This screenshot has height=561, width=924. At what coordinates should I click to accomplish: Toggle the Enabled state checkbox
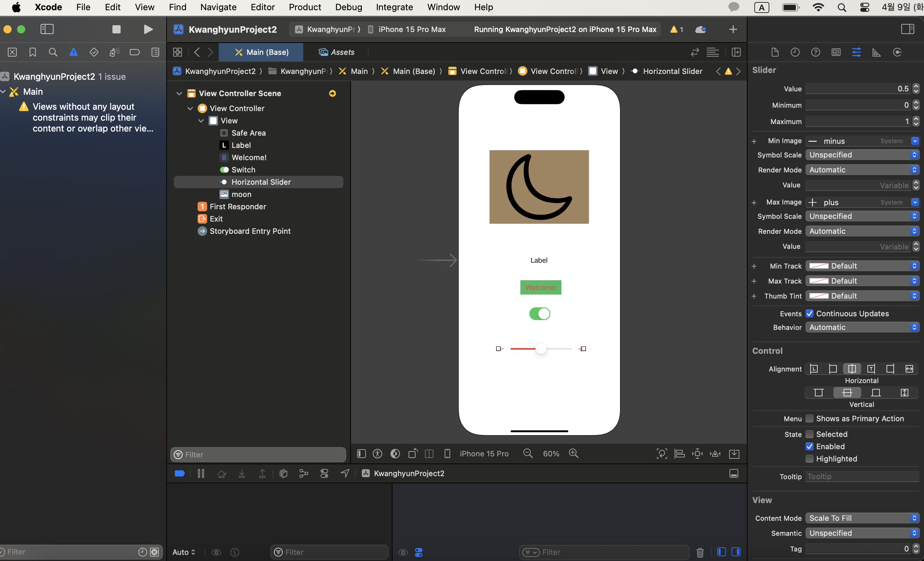click(x=809, y=446)
